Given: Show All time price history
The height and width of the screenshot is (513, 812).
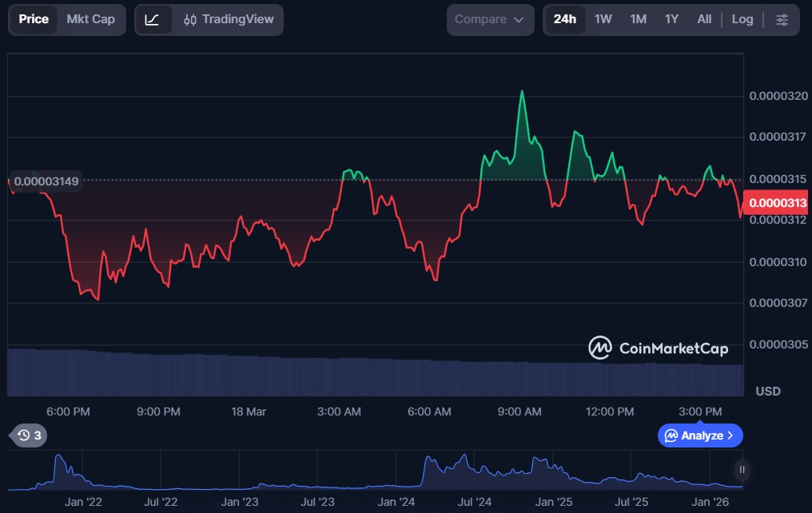Looking at the screenshot, I should coord(704,19).
